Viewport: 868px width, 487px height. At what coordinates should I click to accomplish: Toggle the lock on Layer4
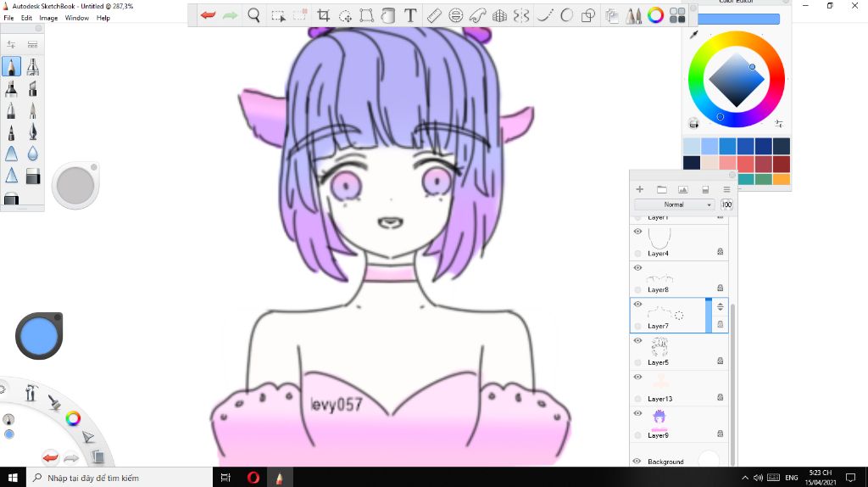(721, 251)
